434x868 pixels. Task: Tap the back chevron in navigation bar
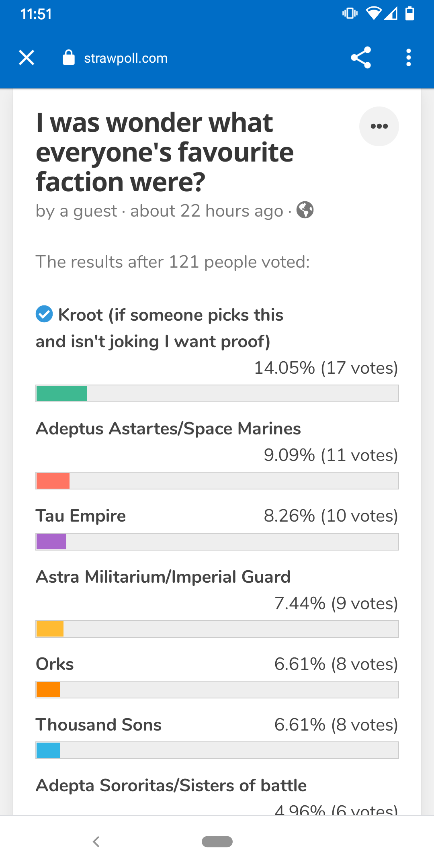click(x=96, y=841)
